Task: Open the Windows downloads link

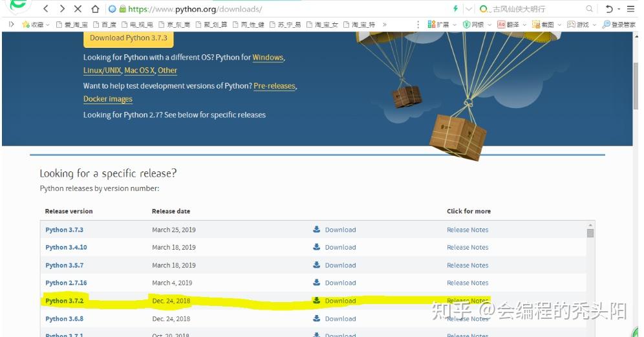Action: 268,58
